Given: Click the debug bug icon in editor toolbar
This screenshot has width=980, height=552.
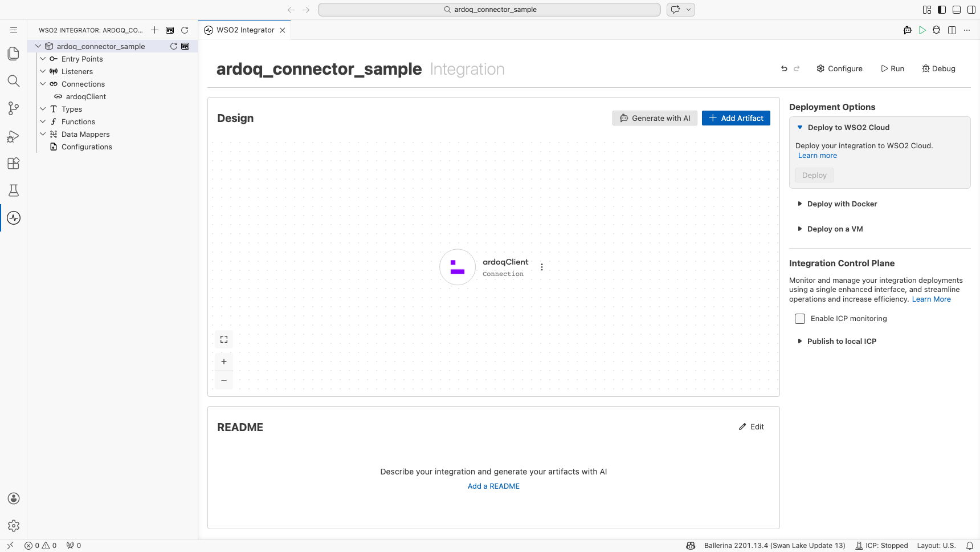Looking at the screenshot, I should (937, 30).
